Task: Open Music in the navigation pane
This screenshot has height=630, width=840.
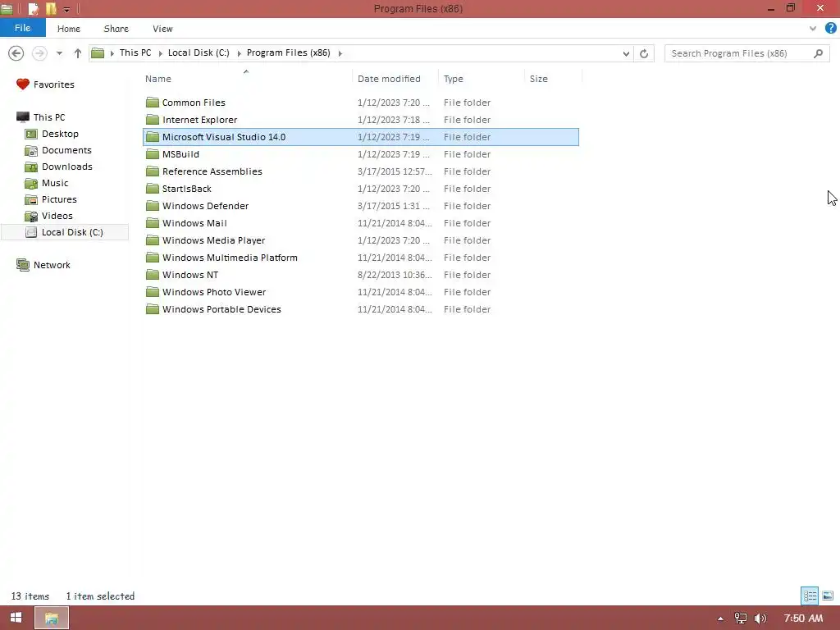Action: 47,183
